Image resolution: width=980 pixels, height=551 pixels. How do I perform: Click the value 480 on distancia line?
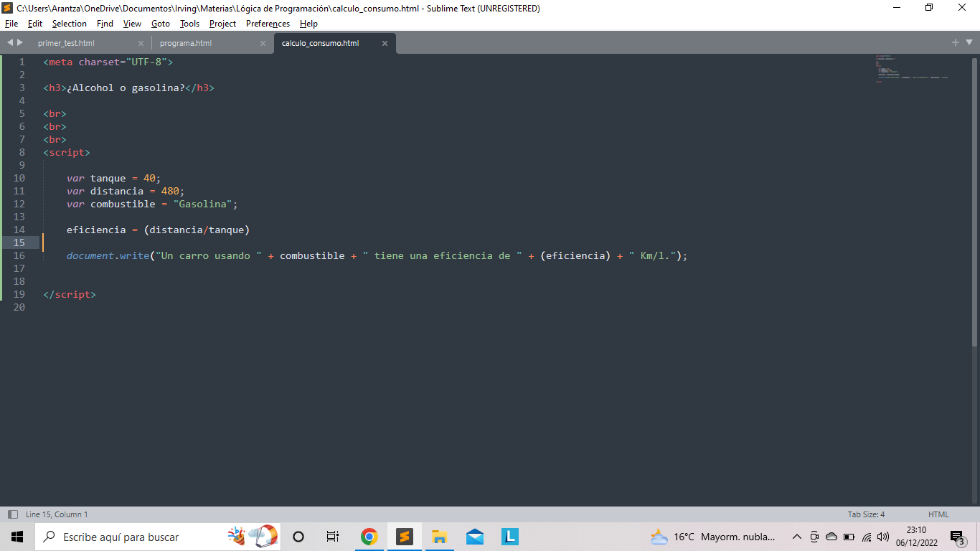[170, 191]
